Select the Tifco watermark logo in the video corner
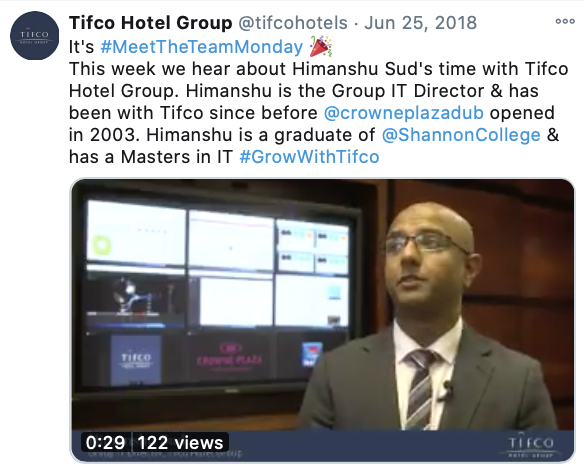The height and width of the screenshot is (476, 584). coord(530,446)
